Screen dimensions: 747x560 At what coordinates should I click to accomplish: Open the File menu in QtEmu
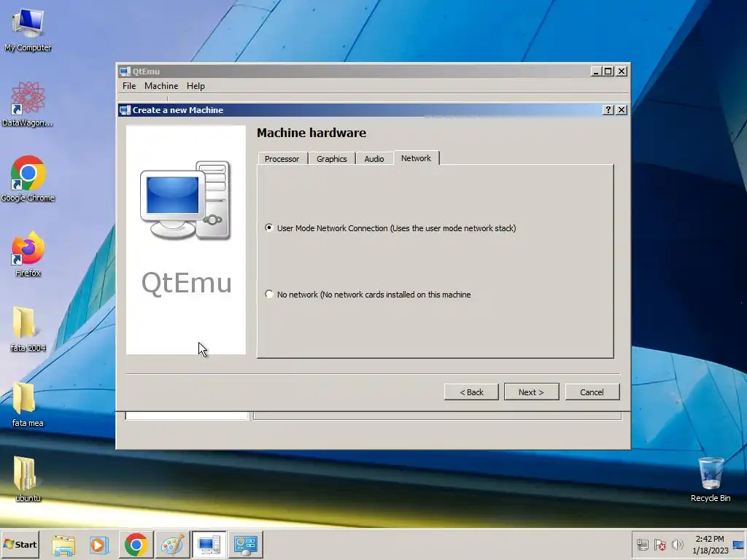[129, 86]
